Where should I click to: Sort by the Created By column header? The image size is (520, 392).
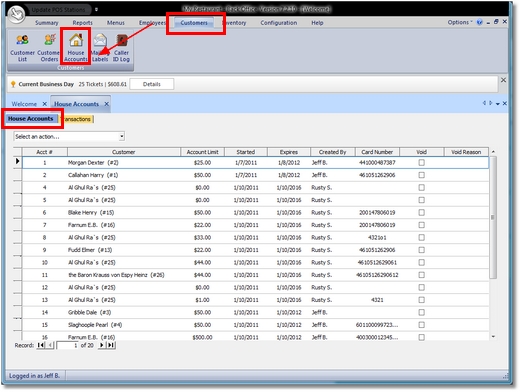click(x=332, y=152)
